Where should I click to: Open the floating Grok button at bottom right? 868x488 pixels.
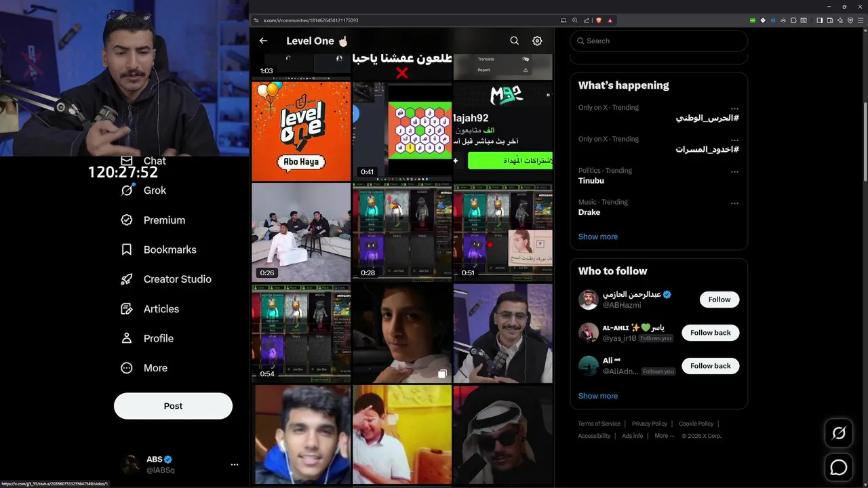pyautogui.click(x=839, y=433)
